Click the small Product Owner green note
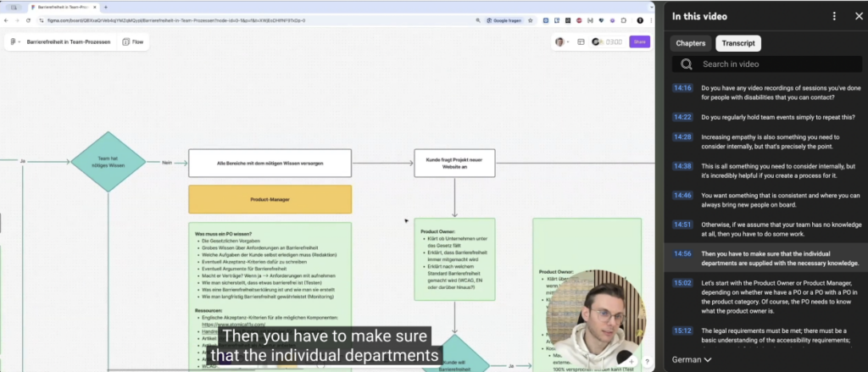 coord(454,259)
